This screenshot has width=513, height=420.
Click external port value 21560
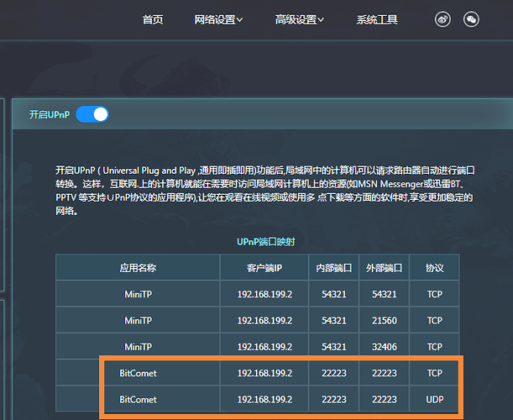point(384,321)
